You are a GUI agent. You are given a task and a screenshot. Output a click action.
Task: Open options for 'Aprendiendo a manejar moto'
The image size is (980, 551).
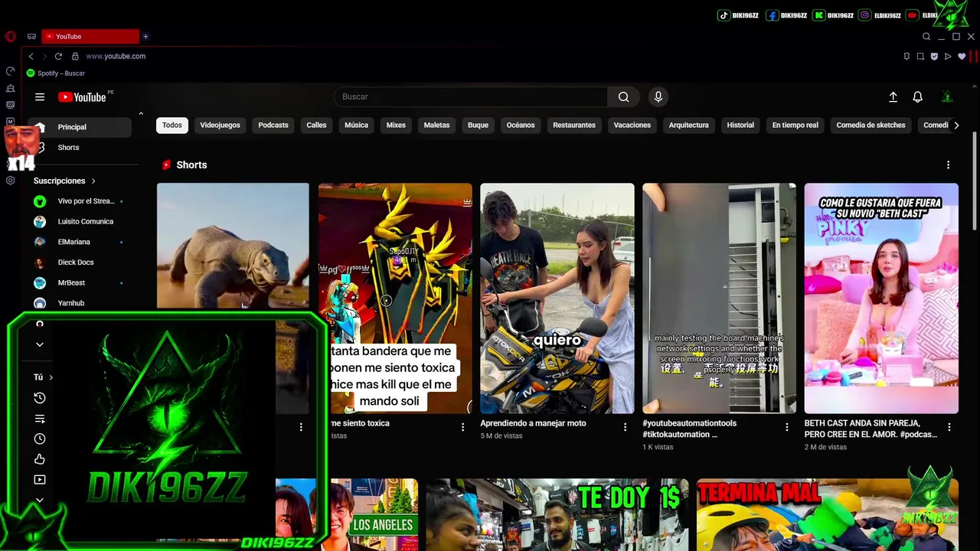[x=625, y=427]
